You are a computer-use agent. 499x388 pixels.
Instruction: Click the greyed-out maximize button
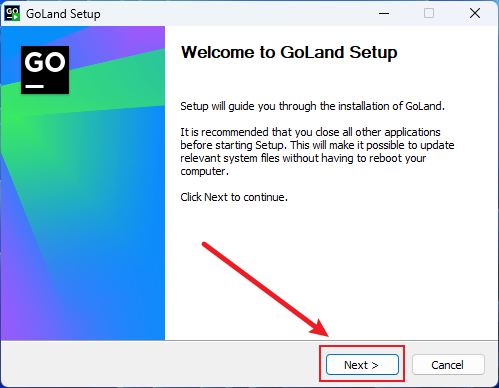429,13
